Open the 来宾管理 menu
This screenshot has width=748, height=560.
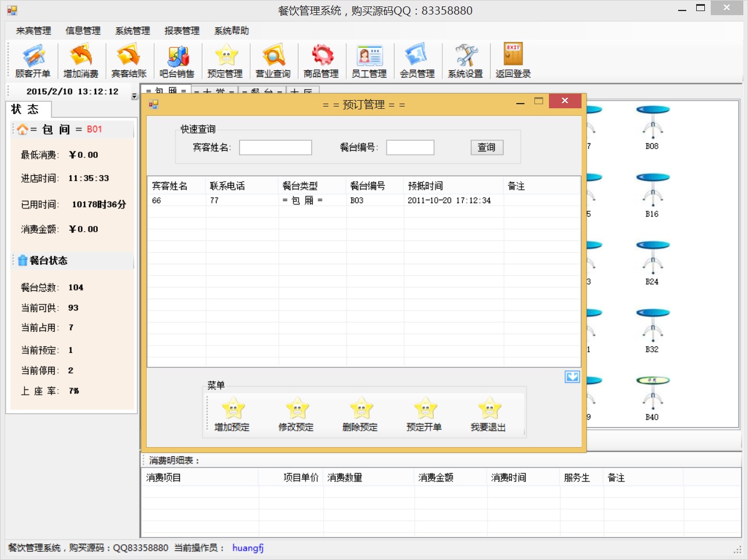[33, 31]
